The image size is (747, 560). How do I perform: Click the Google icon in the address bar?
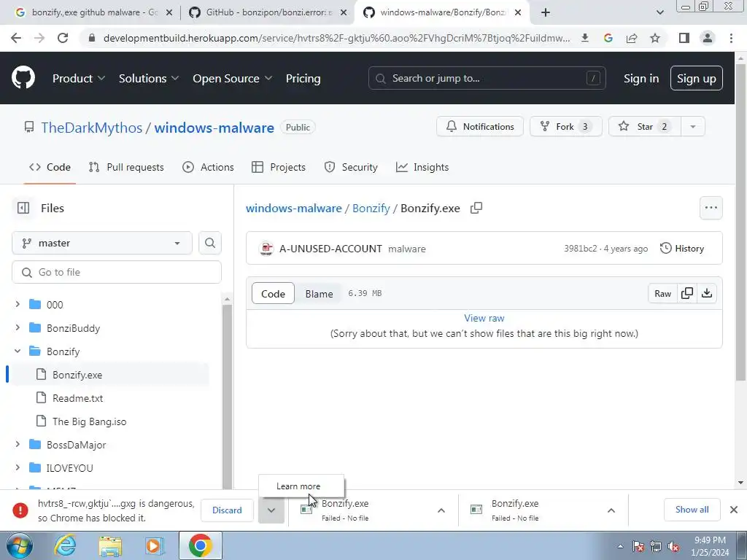coord(608,38)
